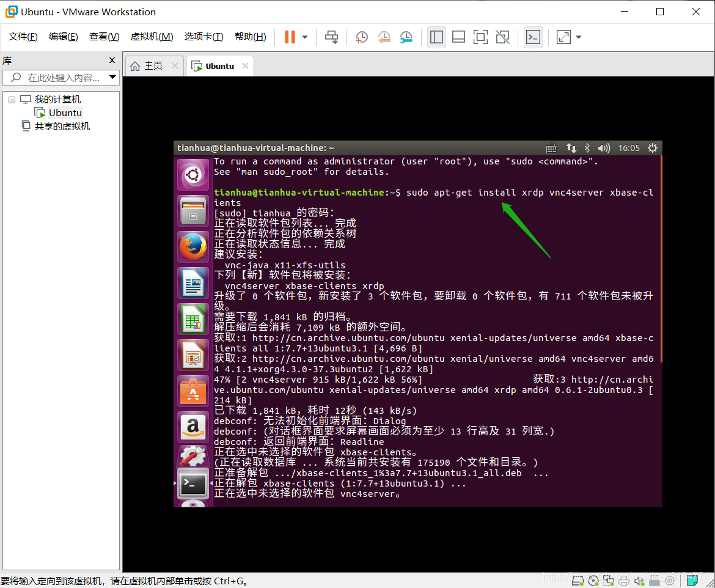Open System Settings in the launcher
Screen dimensions: 715x588
pos(193,456)
